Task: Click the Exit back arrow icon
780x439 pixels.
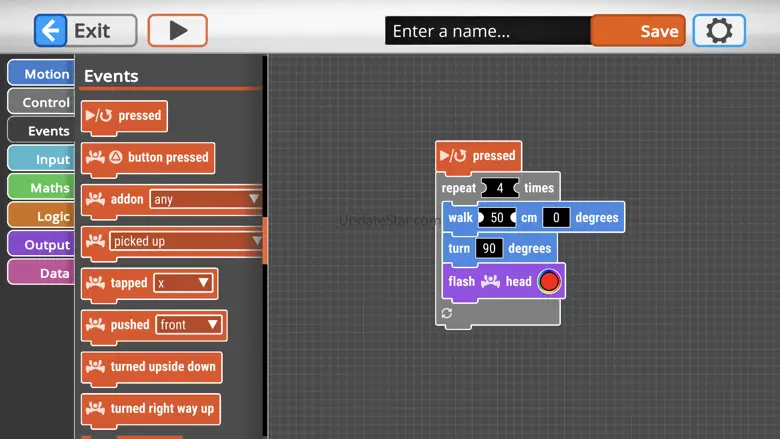Action: tap(51, 31)
